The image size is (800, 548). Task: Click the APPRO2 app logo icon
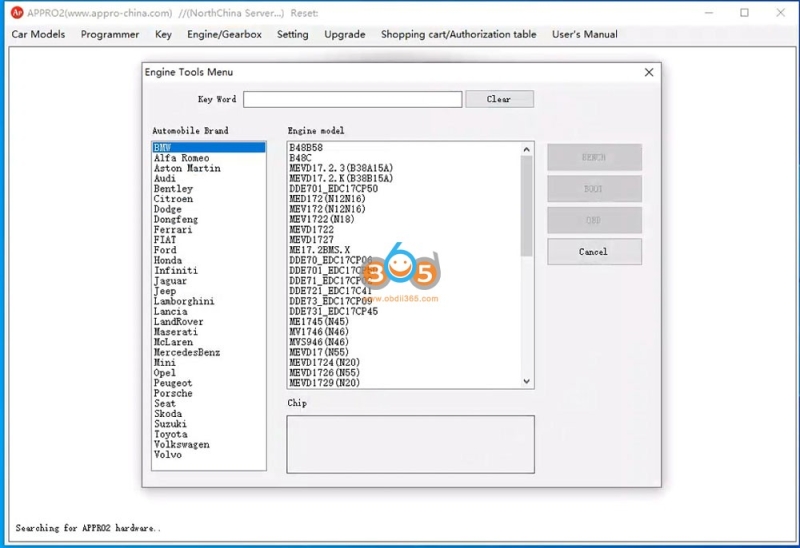tap(17, 12)
